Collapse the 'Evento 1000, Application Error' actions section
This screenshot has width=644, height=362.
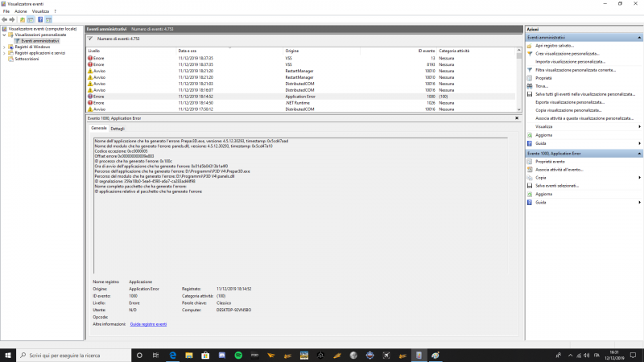(x=640, y=153)
